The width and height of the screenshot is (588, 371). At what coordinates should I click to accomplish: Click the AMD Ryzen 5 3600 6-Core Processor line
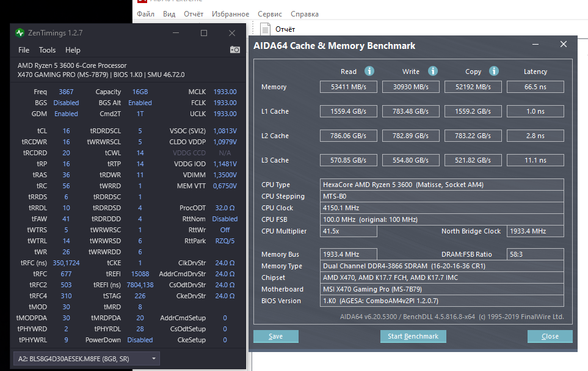click(72, 65)
